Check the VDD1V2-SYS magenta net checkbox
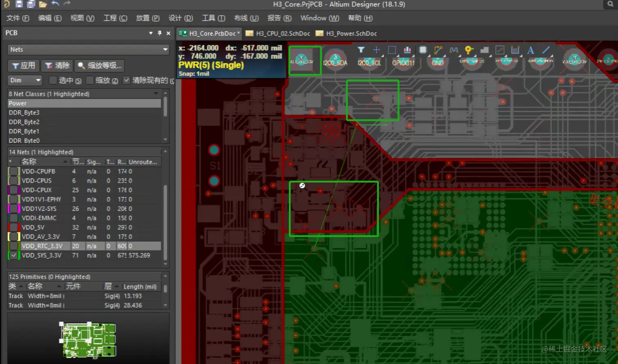The height and width of the screenshot is (364, 618). pyautogui.click(x=14, y=209)
